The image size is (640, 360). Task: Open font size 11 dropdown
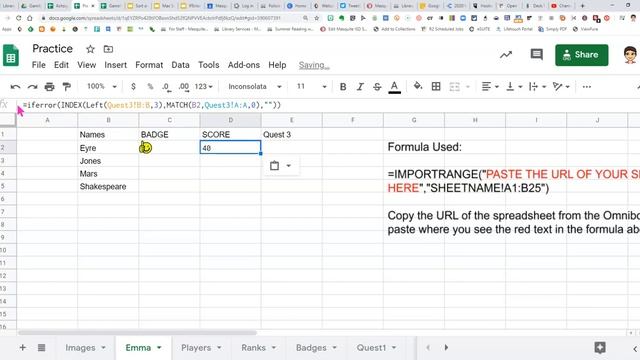point(311,87)
